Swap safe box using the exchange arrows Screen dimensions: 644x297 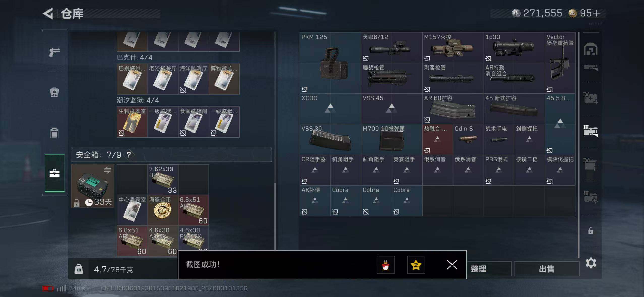(x=107, y=170)
